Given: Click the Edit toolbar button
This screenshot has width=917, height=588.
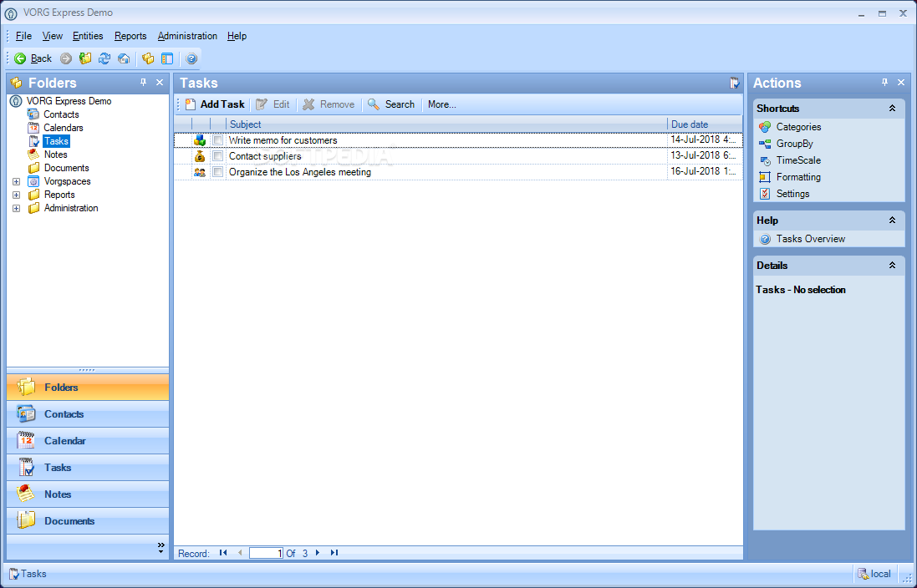Looking at the screenshot, I should (x=273, y=104).
